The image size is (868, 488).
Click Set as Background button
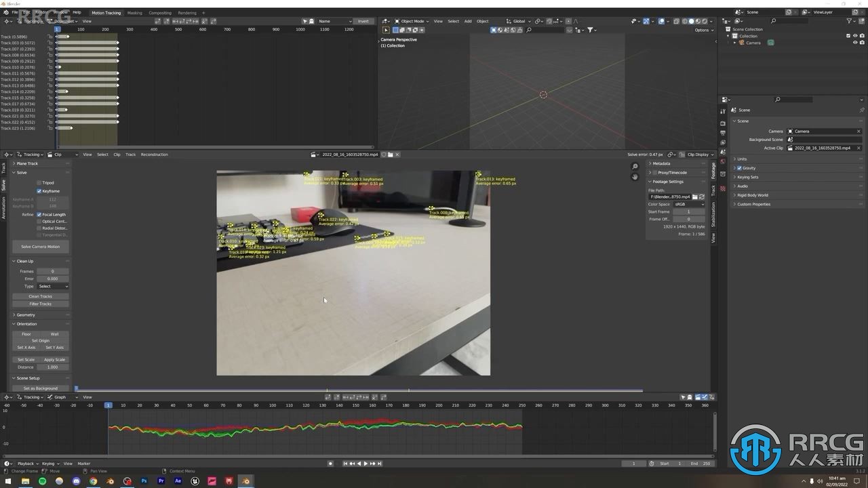40,388
